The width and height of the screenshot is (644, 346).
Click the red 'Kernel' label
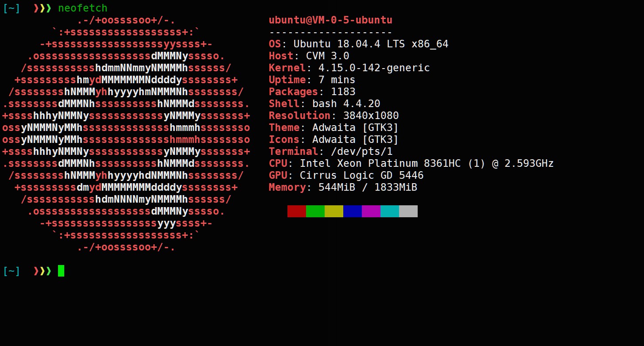pos(287,68)
